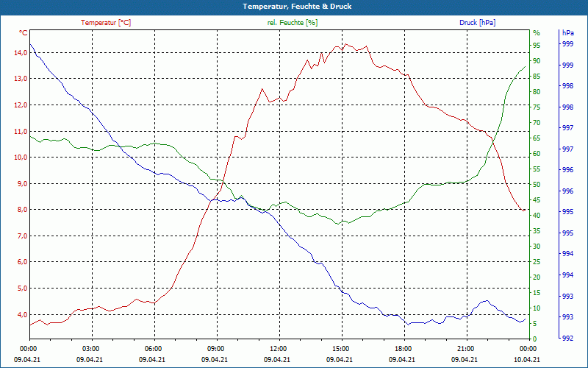Click humidity axis value "45"
Viewport: 588px width, 368px height.
(537, 199)
